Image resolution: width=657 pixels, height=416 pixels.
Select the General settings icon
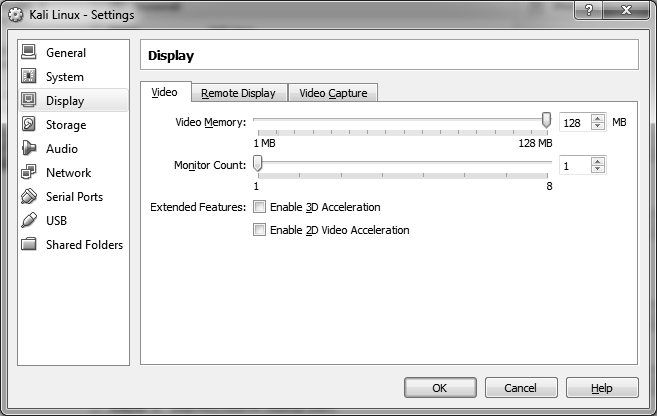pyautogui.click(x=28, y=53)
